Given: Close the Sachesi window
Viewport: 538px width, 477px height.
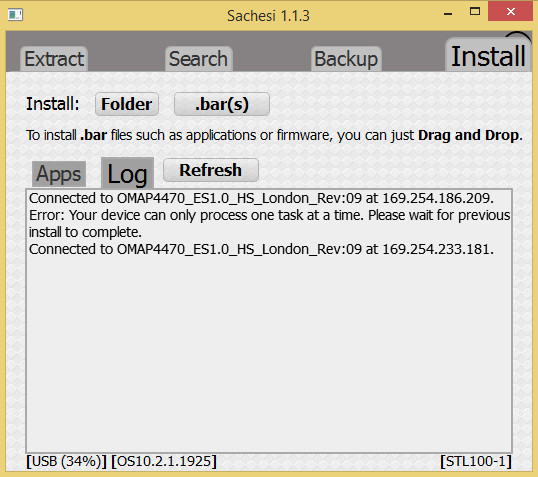Looking at the screenshot, I should click(511, 11).
